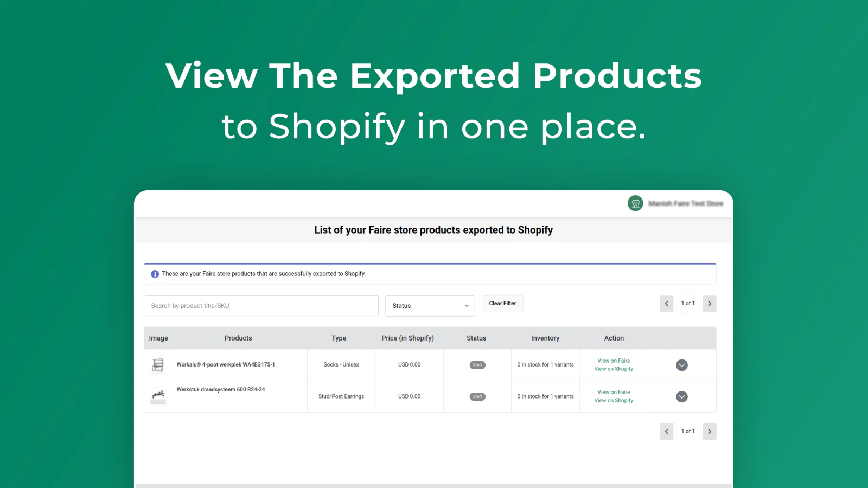Open 'View on Shopify' for Werkstuk product
Screen dimensions: 868x488
614,401
